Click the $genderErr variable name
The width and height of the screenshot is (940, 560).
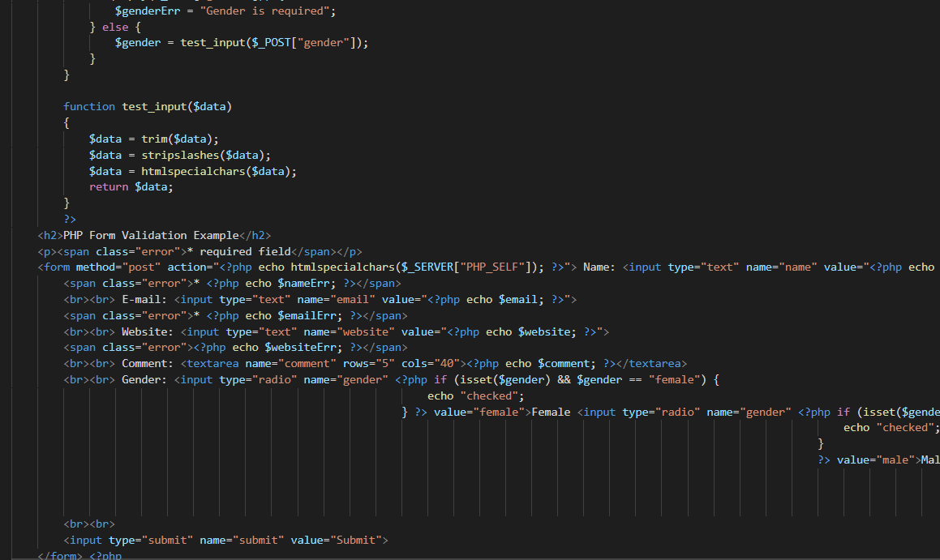148,11
